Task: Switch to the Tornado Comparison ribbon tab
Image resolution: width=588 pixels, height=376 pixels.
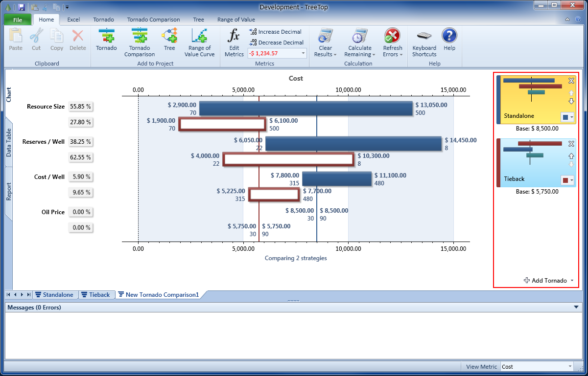Action: (153, 20)
